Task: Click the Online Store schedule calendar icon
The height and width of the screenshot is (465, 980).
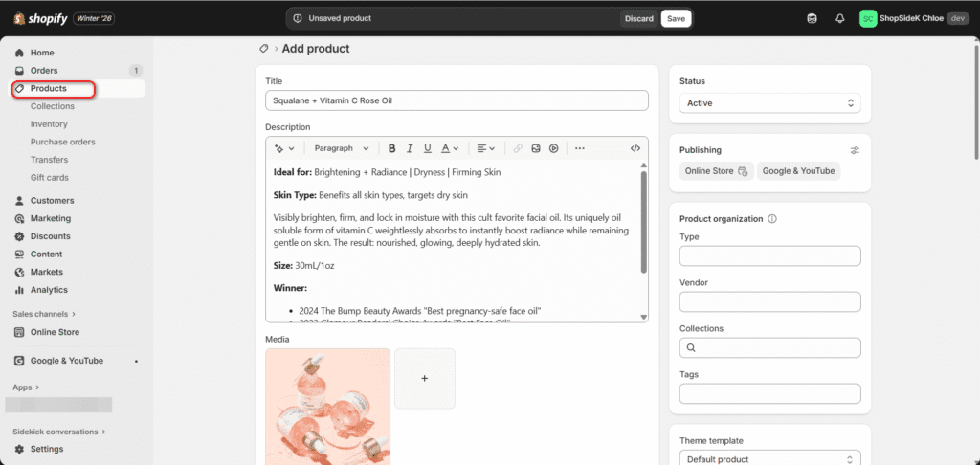Action: pos(743,171)
